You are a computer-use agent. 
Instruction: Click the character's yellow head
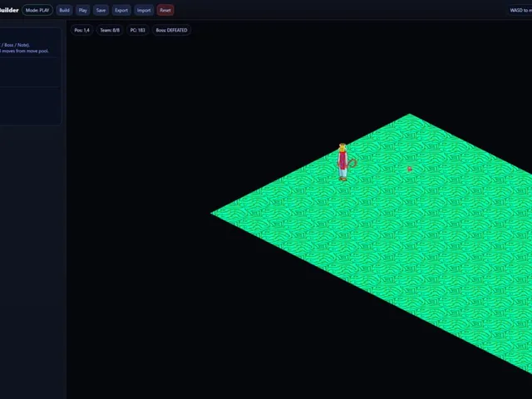coord(342,148)
